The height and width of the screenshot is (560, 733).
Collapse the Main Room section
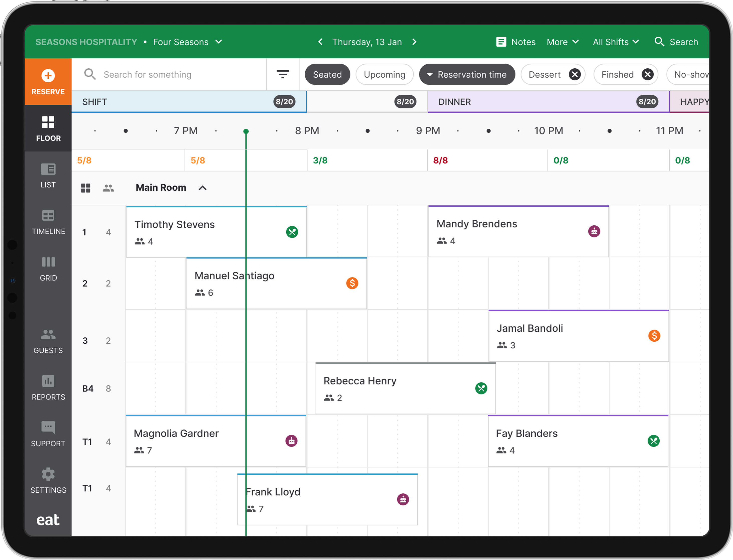point(202,188)
